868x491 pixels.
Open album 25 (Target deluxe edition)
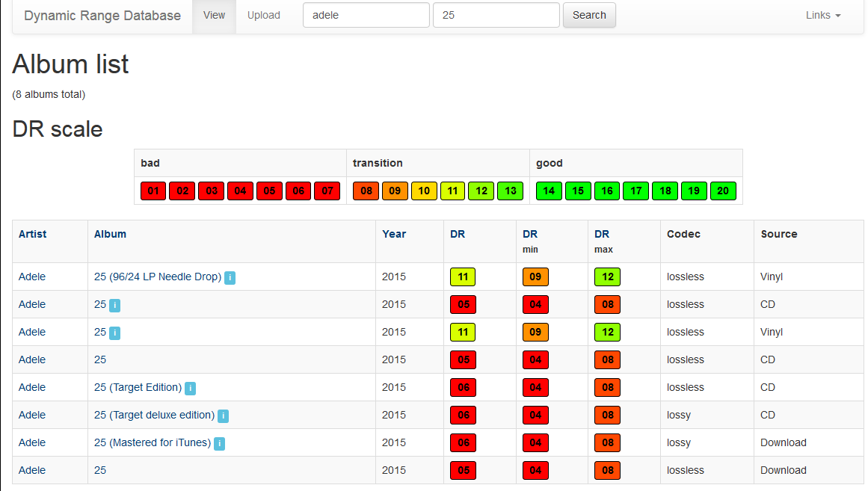pyautogui.click(x=155, y=416)
